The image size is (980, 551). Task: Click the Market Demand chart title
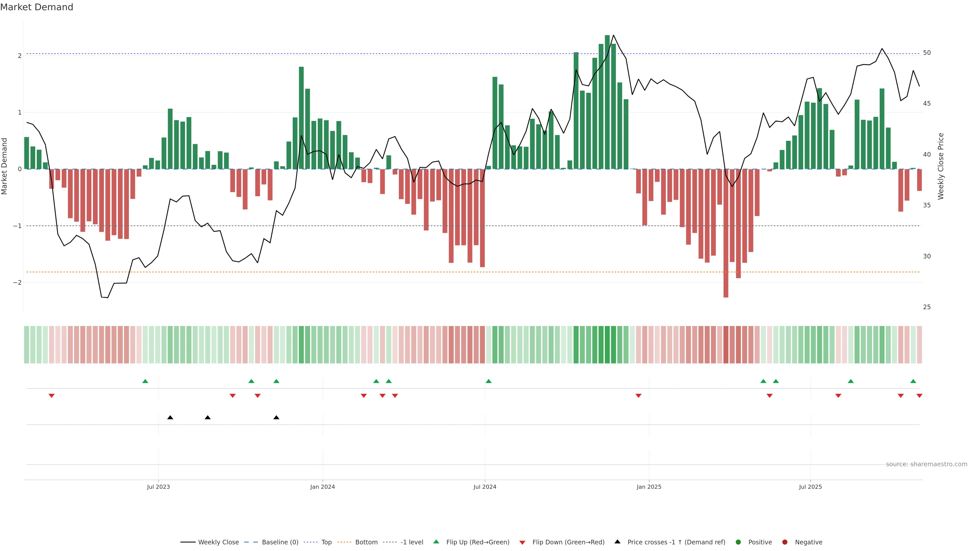pos(36,7)
